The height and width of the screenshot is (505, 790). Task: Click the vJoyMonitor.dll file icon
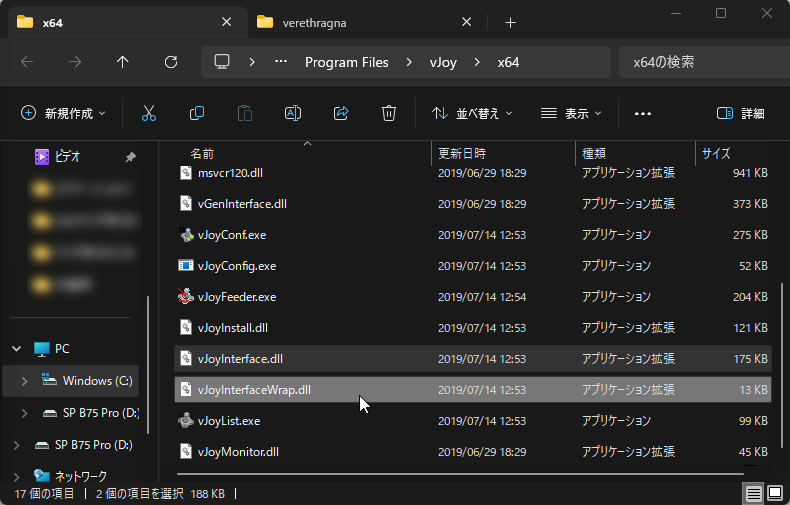point(186,452)
